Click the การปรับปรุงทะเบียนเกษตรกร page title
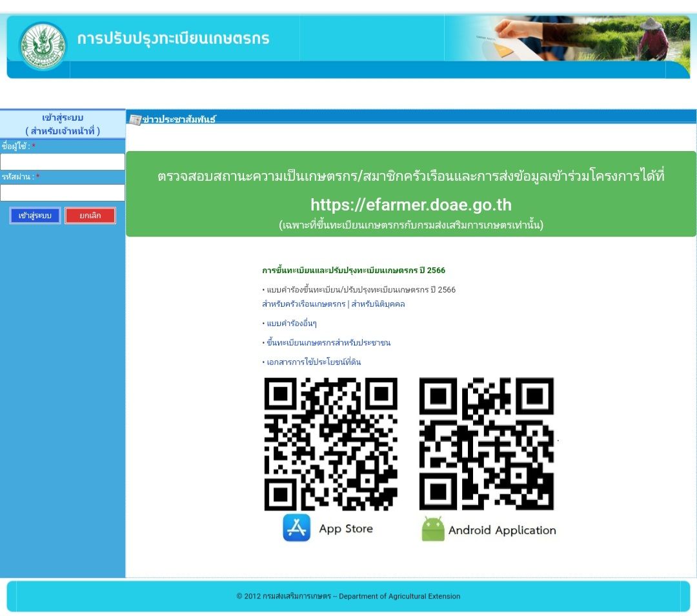Screen dimensions: 697x616 174,39
